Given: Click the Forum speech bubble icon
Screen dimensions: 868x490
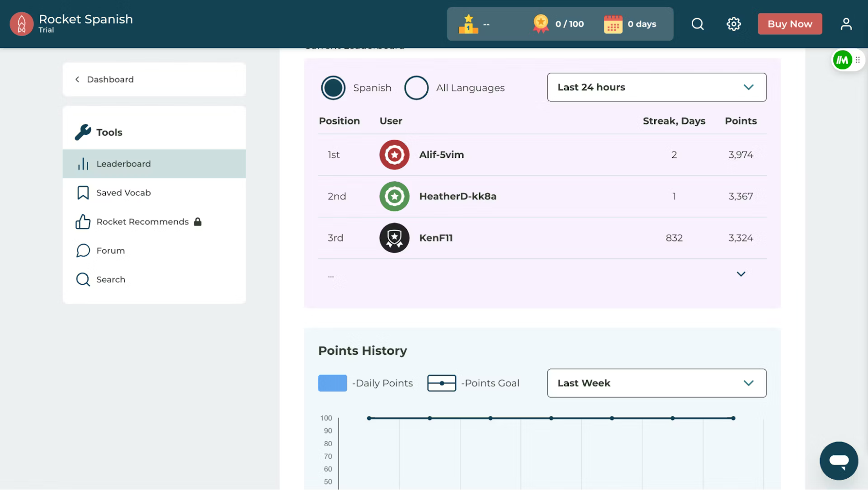Looking at the screenshot, I should 83,250.
